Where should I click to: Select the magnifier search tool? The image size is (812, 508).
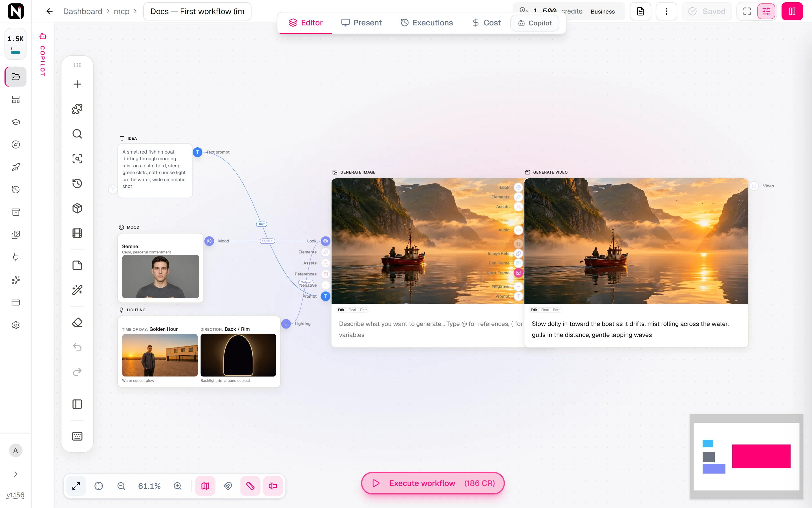pyautogui.click(x=77, y=134)
